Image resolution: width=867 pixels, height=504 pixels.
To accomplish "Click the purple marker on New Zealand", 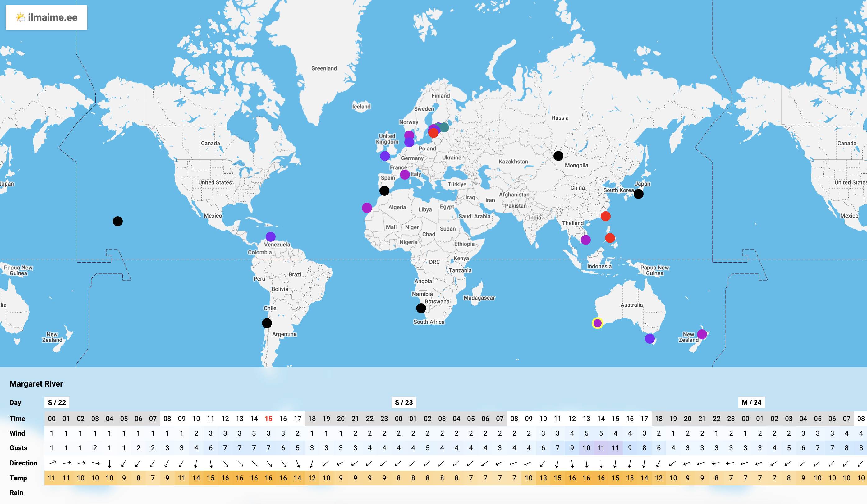I will (702, 334).
